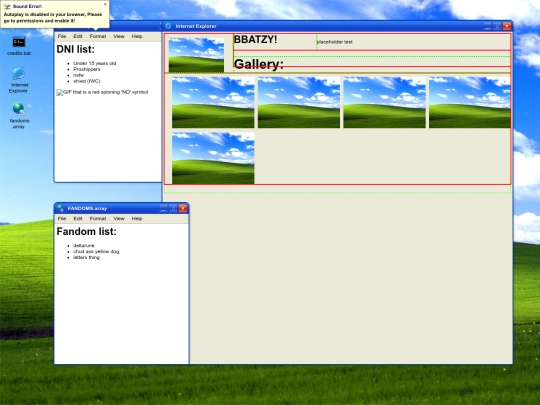540x405 pixels.
Task: Select 'chud ass yellow dog' in Fandom list
Action: tap(96, 251)
